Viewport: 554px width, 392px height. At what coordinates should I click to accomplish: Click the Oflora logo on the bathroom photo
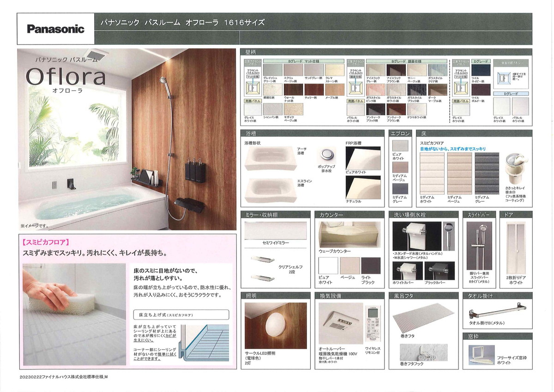pyautogui.click(x=66, y=76)
